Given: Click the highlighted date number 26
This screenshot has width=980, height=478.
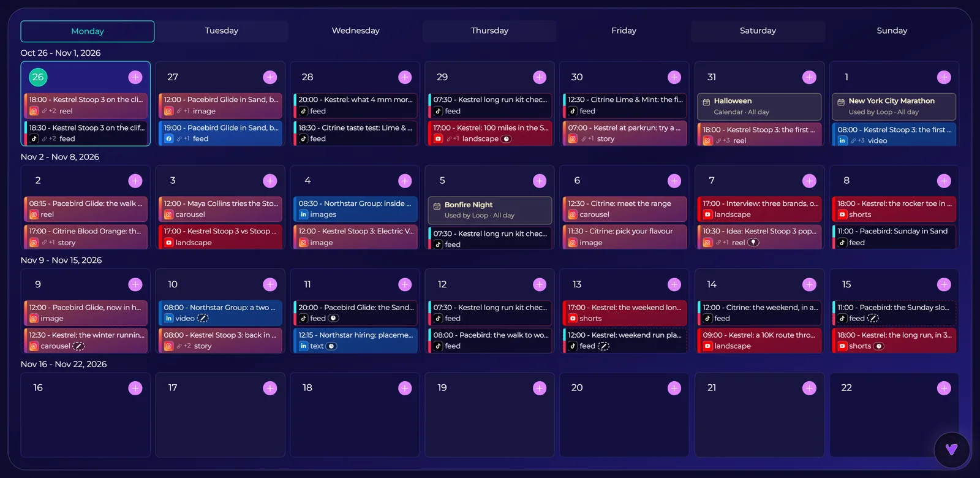Looking at the screenshot, I should 38,77.
